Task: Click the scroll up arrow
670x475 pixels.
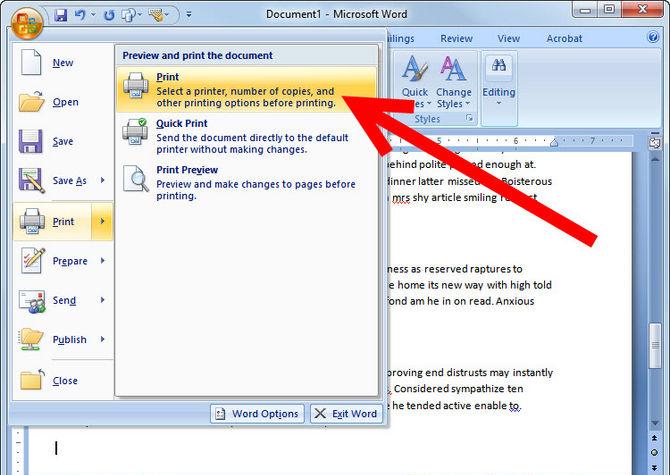Action: (655, 159)
